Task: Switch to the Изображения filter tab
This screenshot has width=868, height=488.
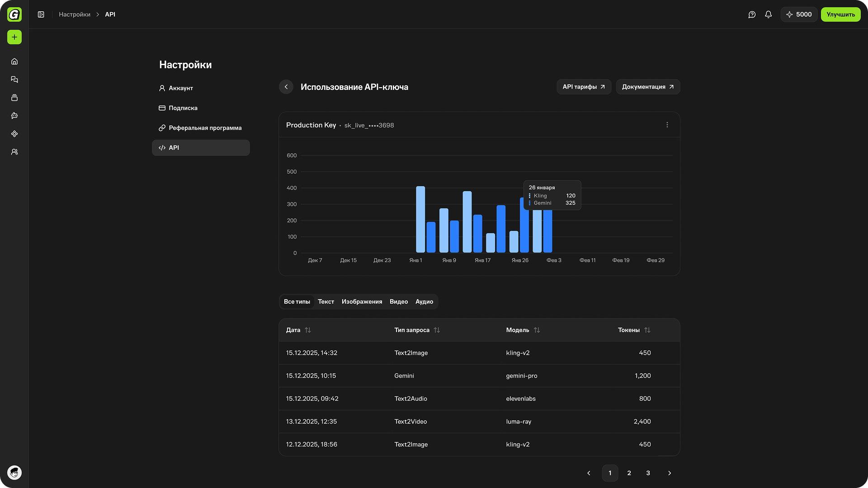Action: coord(362,302)
